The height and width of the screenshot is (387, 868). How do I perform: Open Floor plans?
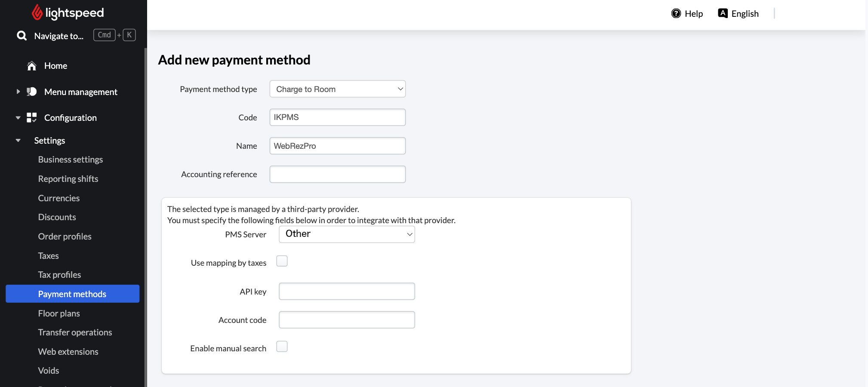tap(59, 313)
